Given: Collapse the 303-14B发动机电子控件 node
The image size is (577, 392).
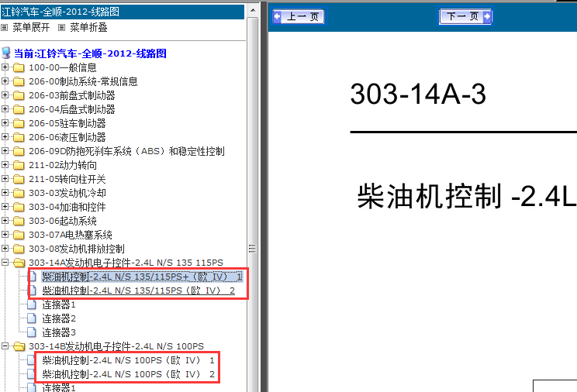Looking at the screenshot, I should (x=5, y=346).
